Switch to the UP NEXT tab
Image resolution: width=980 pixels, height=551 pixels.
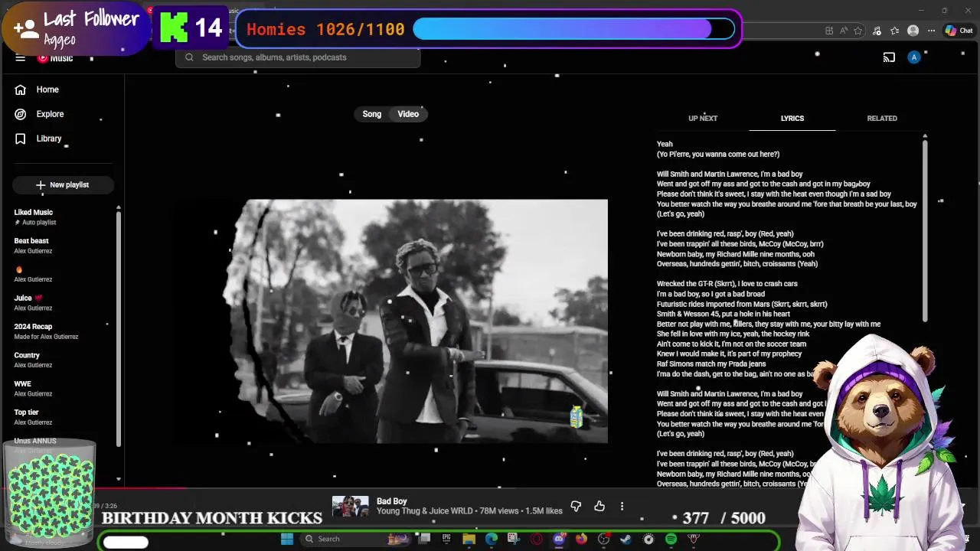(703, 119)
